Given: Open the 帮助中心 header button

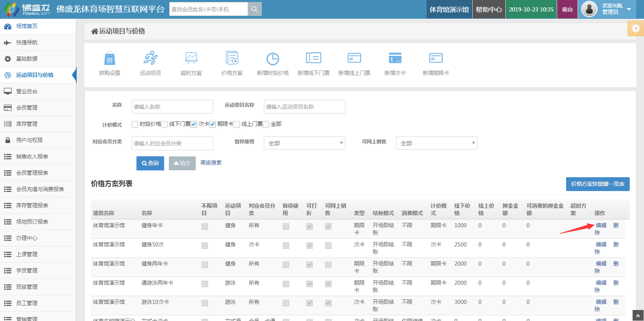Looking at the screenshot, I should pyautogui.click(x=489, y=9).
